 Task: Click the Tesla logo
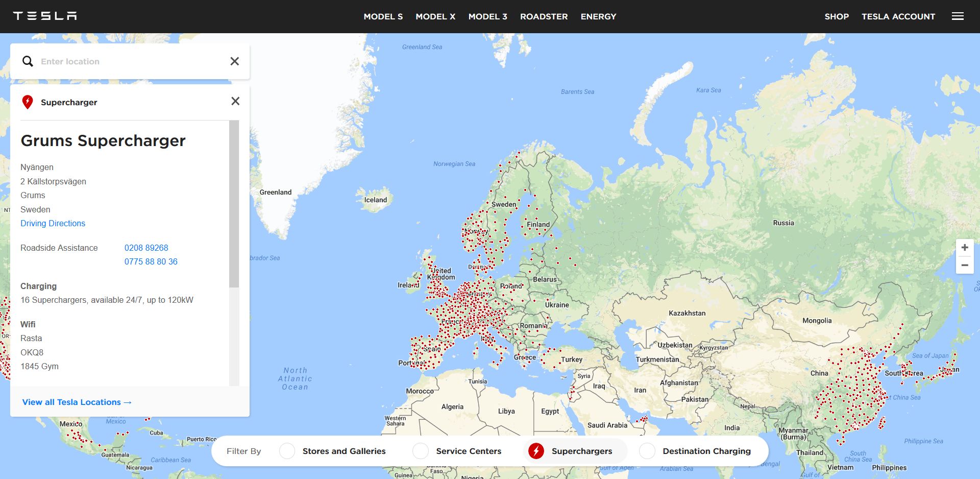(x=45, y=16)
